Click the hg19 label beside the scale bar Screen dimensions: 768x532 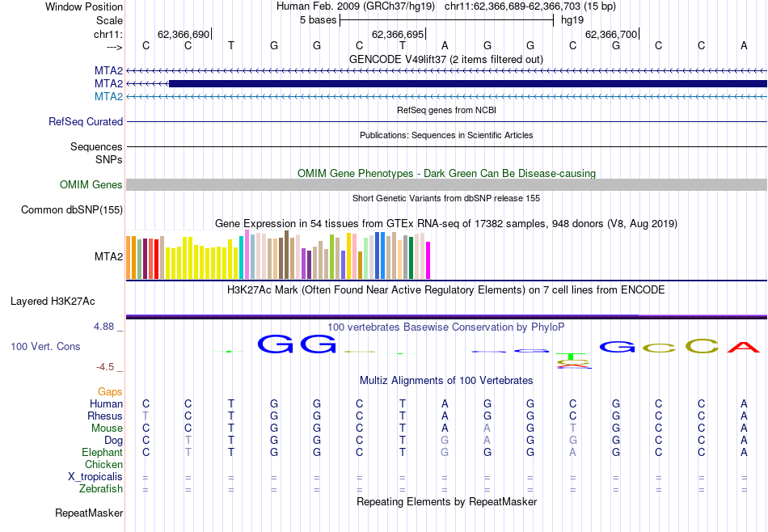tap(572, 20)
